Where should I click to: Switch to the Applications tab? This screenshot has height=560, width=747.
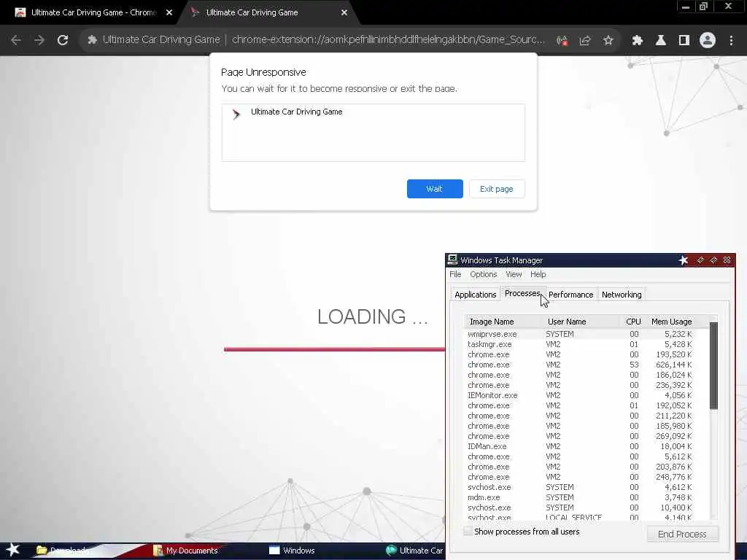[x=475, y=295]
